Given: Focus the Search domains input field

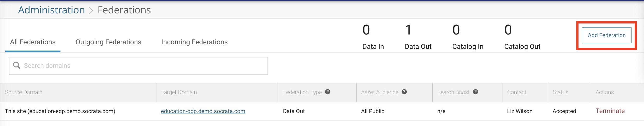Looking at the screenshot, I should click(145, 66).
